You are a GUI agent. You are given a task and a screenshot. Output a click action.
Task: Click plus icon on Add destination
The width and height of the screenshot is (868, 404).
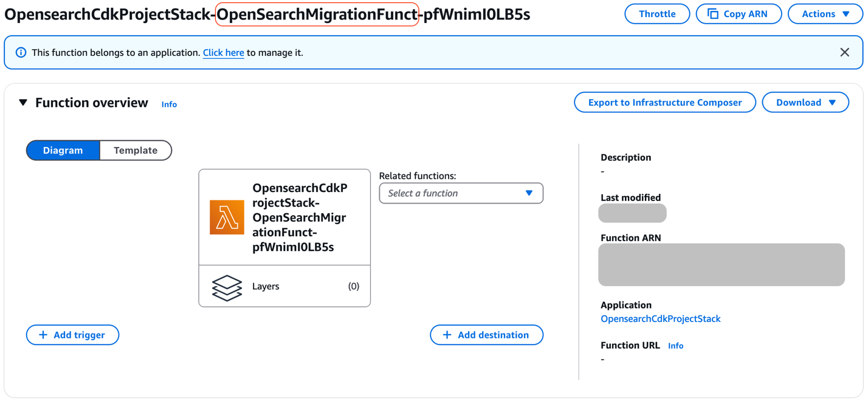tap(447, 335)
